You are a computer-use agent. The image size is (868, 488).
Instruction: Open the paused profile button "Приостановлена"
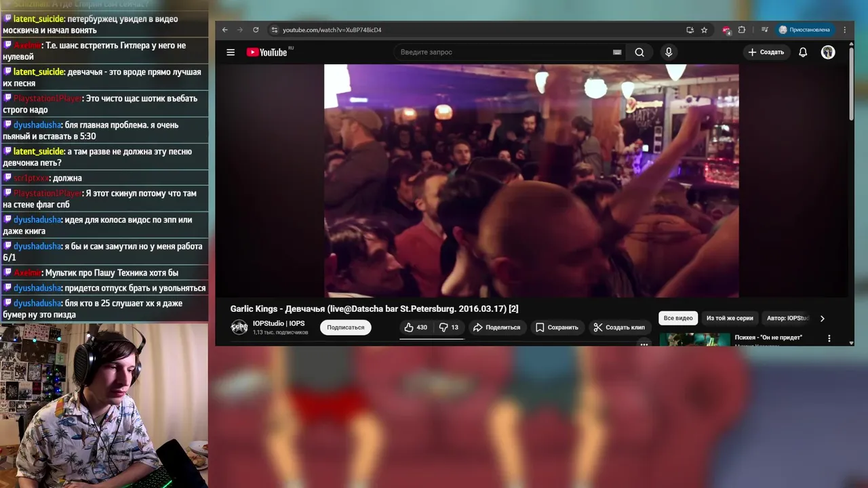point(804,30)
